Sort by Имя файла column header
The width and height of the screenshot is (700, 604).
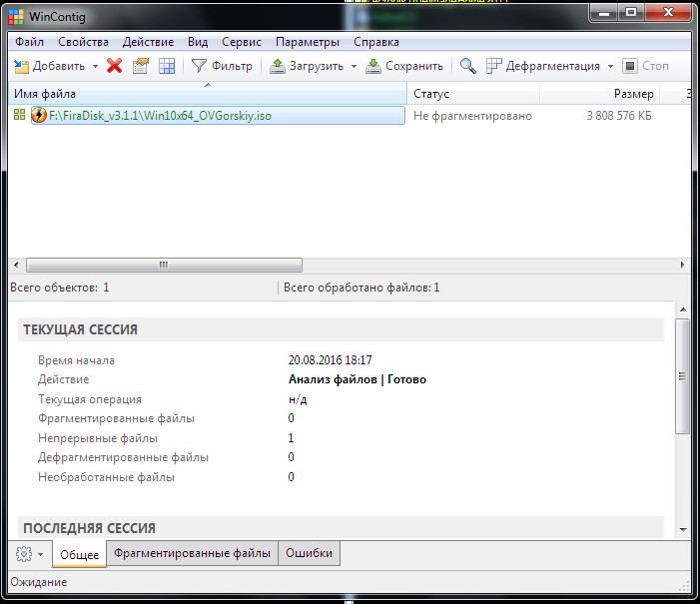(208, 93)
